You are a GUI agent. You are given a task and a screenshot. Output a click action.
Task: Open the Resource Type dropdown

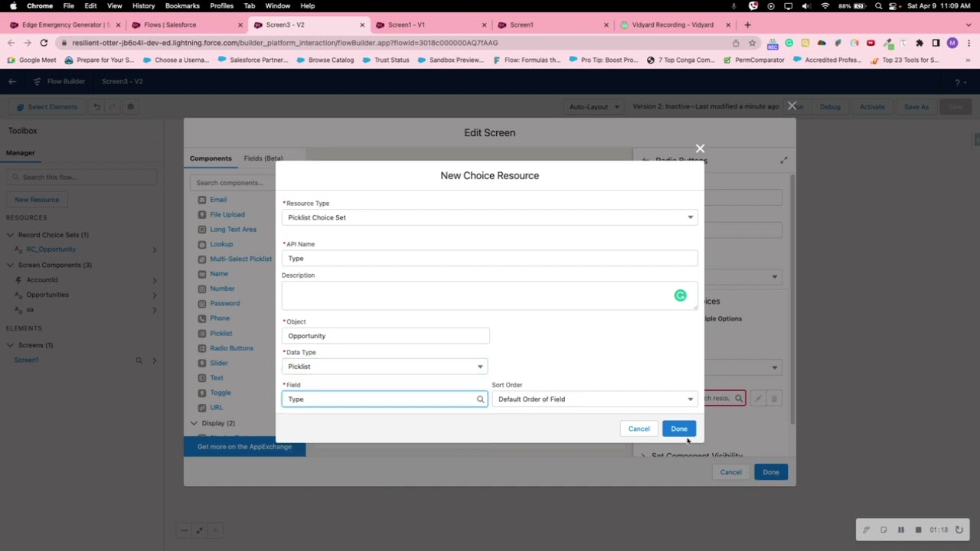tap(489, 217)
